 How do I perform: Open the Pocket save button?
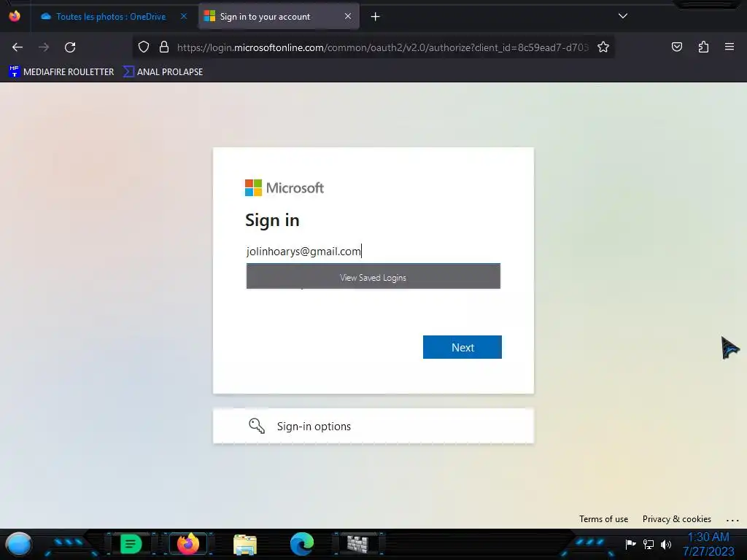[676, 47]
